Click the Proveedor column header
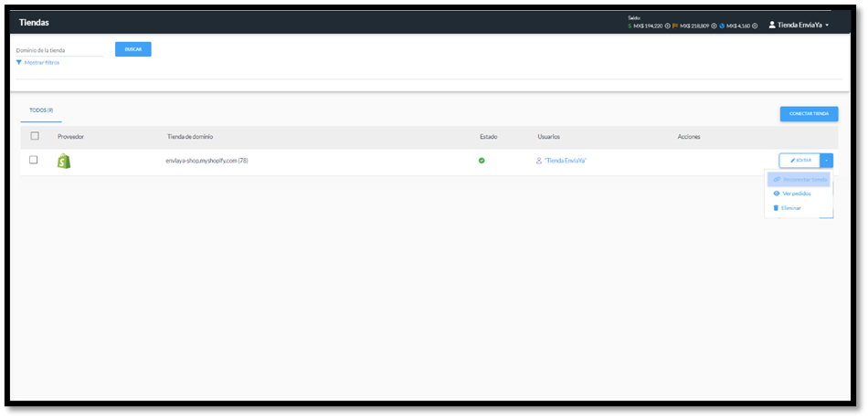The height and width of the screenshot is (418, 868). 71,137
